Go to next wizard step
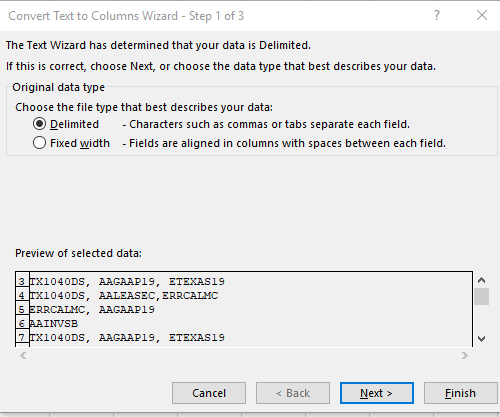 (377, 393)
